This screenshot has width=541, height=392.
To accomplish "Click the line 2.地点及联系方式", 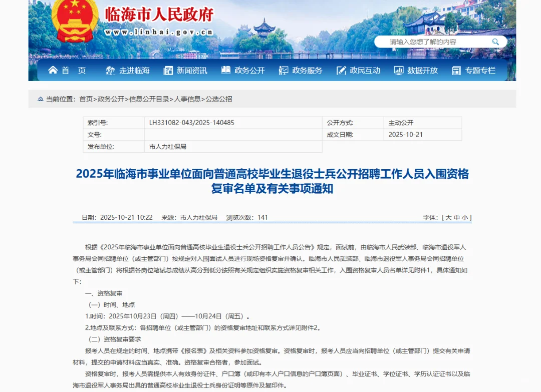I will click(x=203, y=328).
